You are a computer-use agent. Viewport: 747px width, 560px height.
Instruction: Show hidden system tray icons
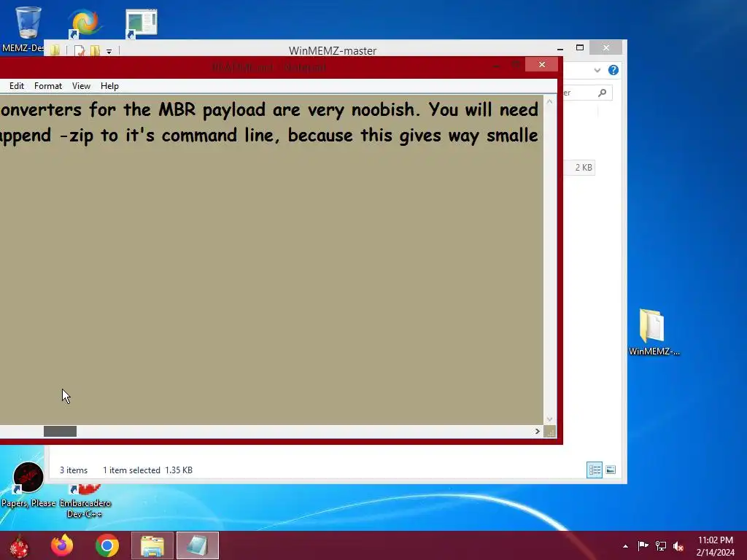pyautogui.click(x=625, y=546)
